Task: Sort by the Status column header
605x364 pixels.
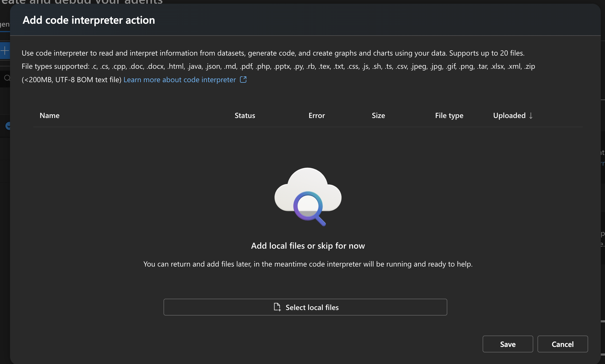Action: (x=245, y=115)
